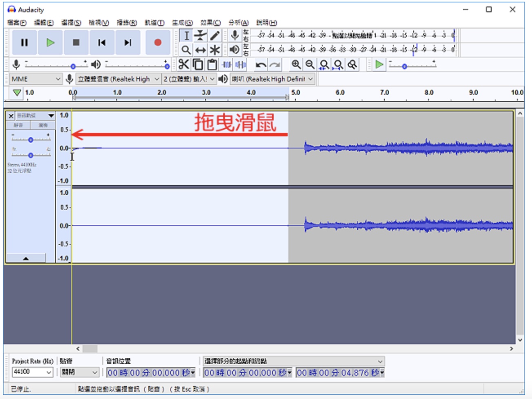Open the audio position time format arrow
This screenshot has height=399, width=532.
point(193,372)
